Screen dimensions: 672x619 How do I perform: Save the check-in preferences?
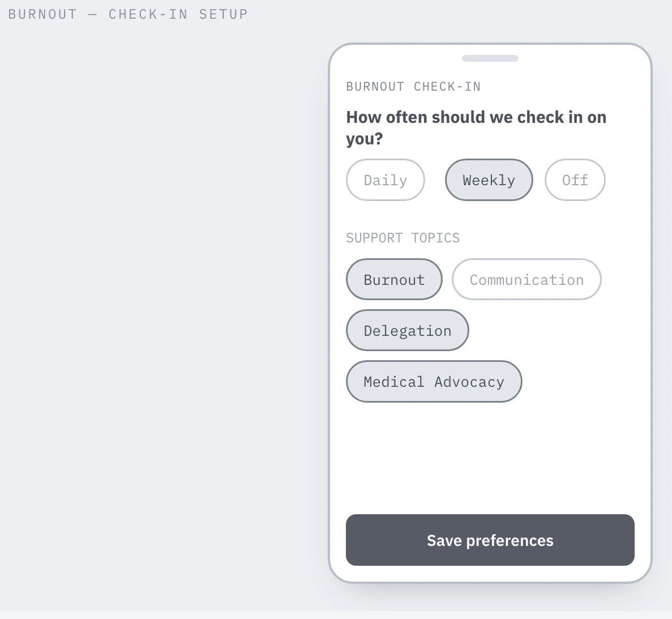[490, 540]
